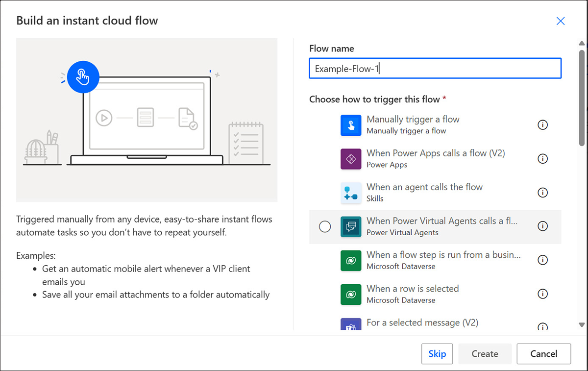Open info for Power Apps calls a flow
The height and width of the screenshot is (371, 588).
click(x=542, y=159)
